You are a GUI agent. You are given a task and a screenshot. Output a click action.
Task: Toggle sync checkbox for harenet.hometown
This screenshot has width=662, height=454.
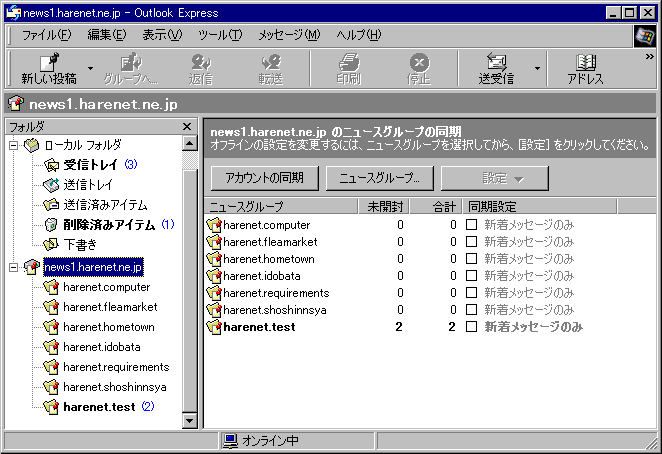click(471, 258)
